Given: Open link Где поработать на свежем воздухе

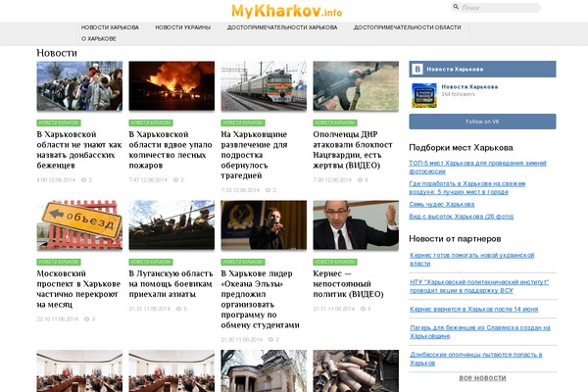Looking at the screenshot, I should point(466,187).
